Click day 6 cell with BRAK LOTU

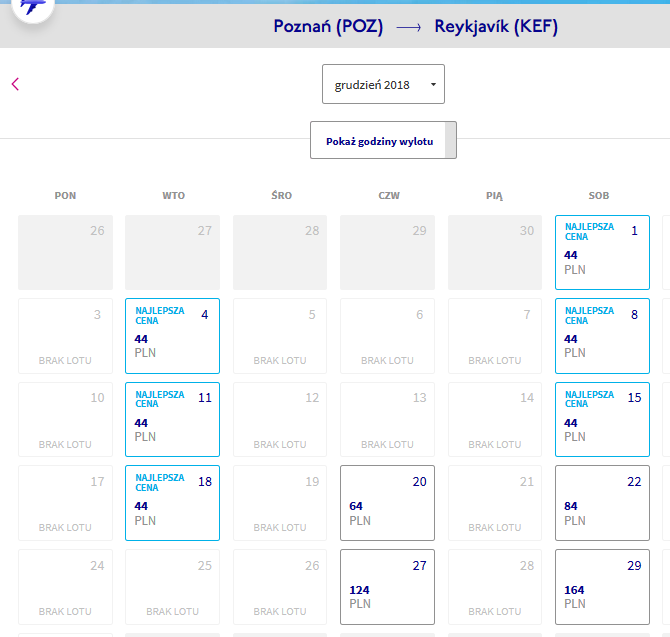coord(387,336)
